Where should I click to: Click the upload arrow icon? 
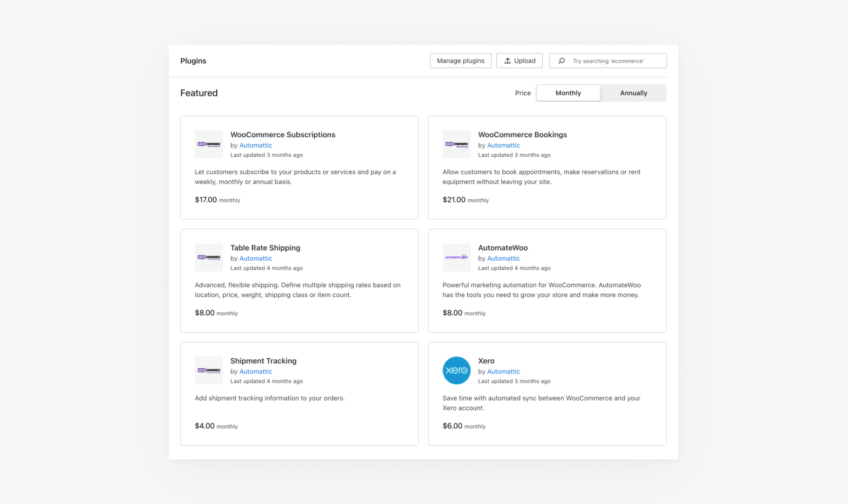507,61
